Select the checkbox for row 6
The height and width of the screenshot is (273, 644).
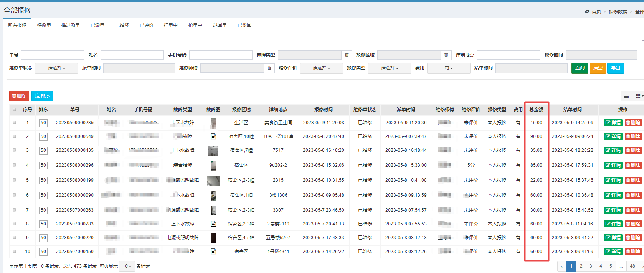[x=15, y=195]
